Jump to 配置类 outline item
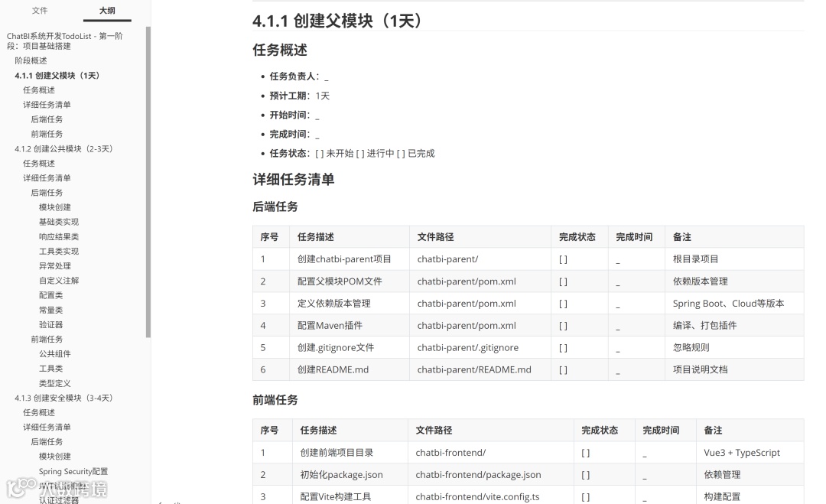Image resolution: width=826 pixels, height=504 pixels. (50, 295)
